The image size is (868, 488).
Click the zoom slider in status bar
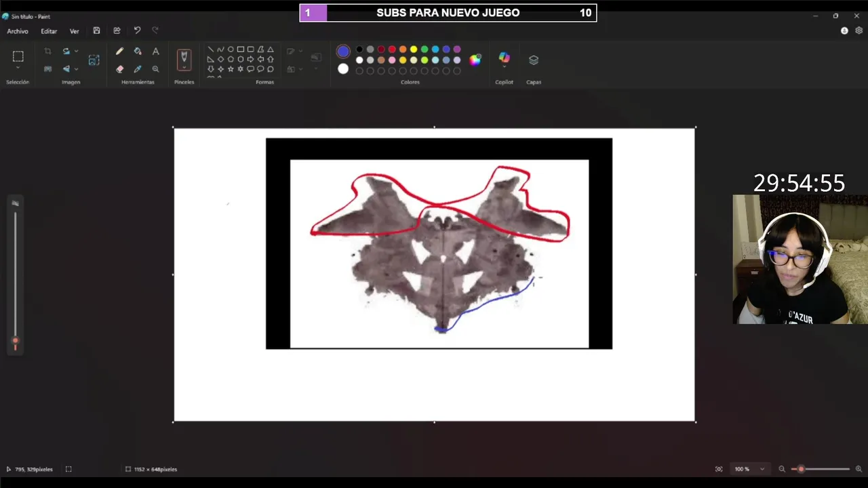(x=821, y=469)
